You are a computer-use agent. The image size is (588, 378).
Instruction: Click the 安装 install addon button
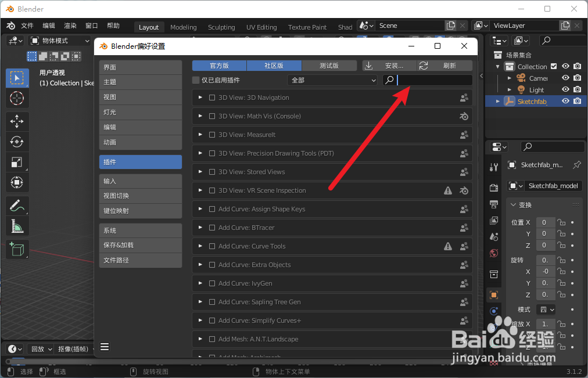point(389,66)
